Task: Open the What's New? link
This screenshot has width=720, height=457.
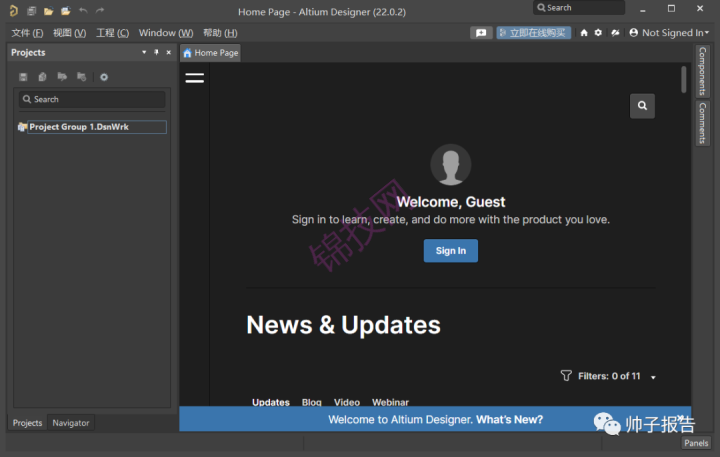Action: 509,419
